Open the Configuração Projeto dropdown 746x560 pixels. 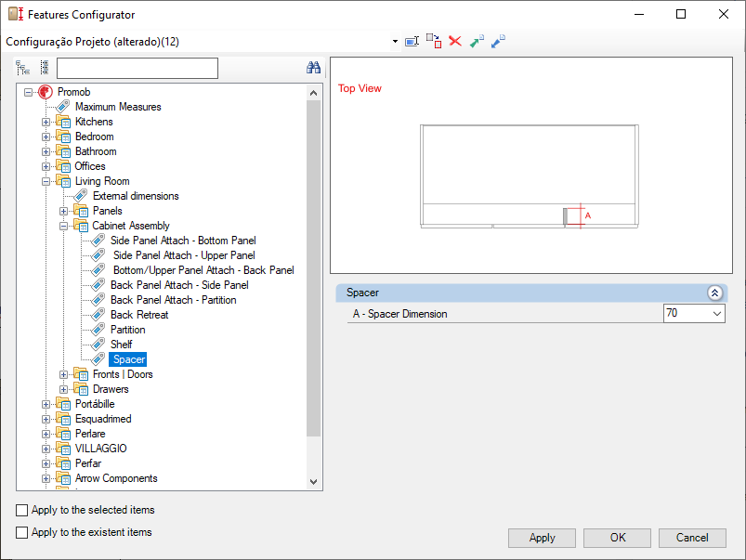click(x=395, y=42)
